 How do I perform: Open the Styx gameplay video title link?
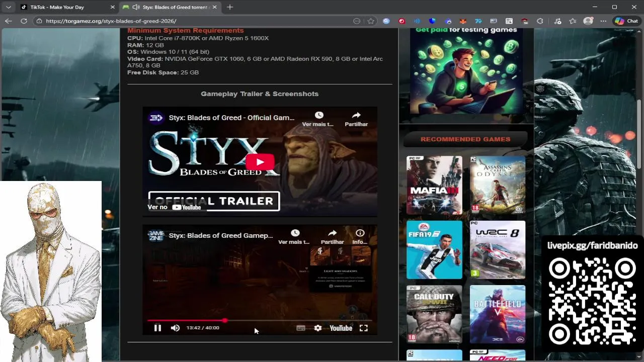pos(221,235)
